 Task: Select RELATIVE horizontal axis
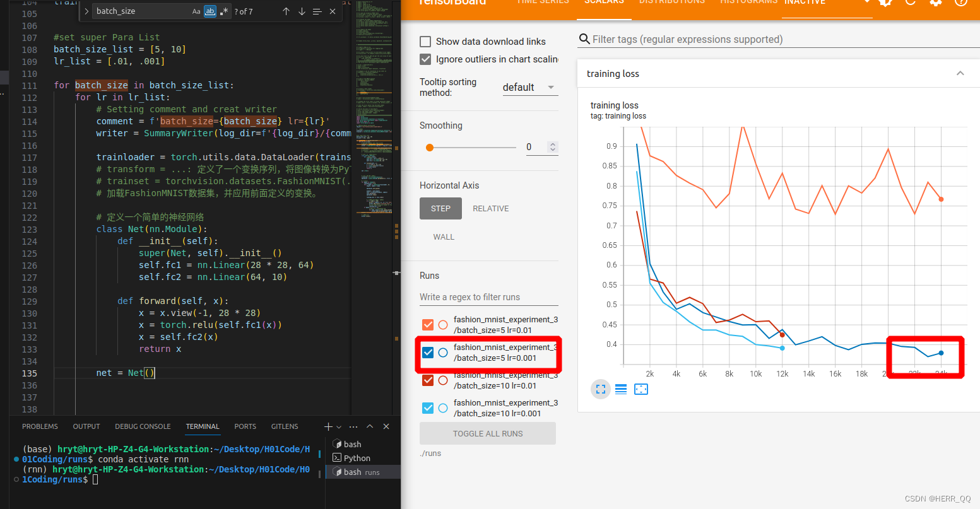click(x=491, y=209)
